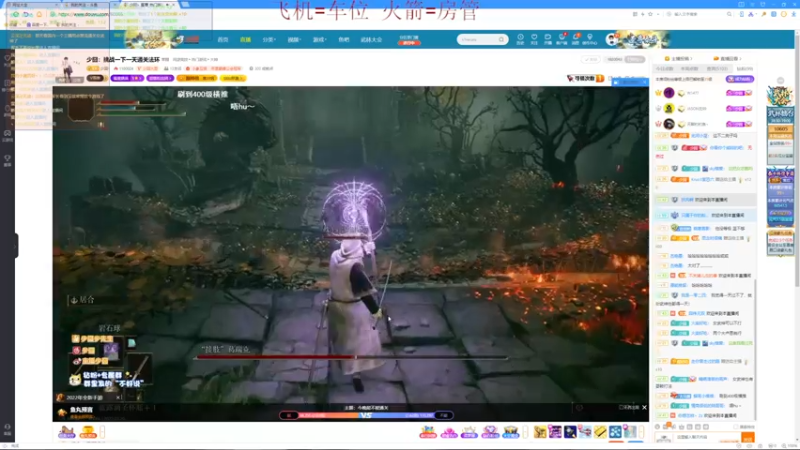Focus the chat message input field
The width and height of the screenshot is (800, 450).
[707, 437]
